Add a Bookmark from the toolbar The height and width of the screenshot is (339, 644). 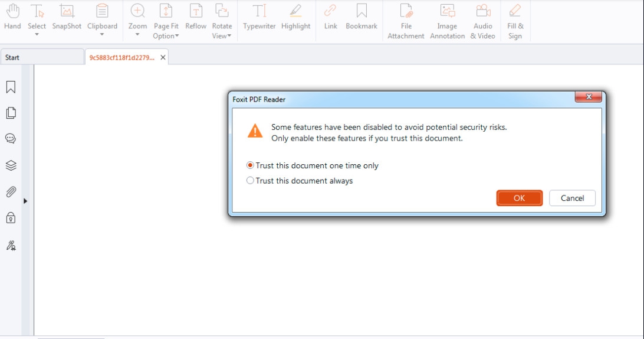[x=362, y=17]
